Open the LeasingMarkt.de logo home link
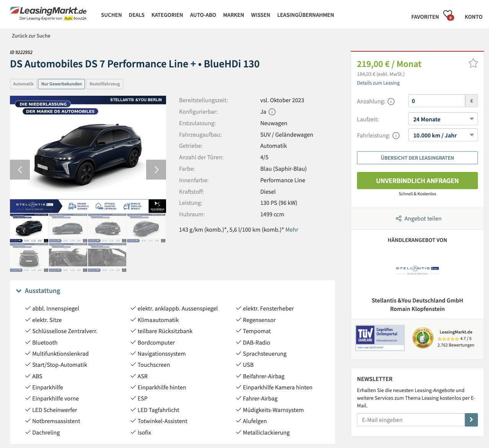The width and height of the screenshot is (489, 448). [x=48, y=13]
